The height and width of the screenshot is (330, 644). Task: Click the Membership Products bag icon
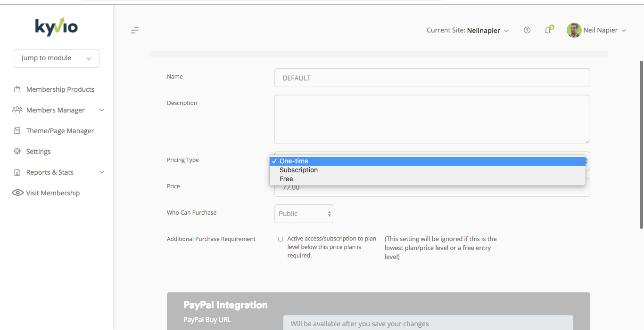(17, 89)
